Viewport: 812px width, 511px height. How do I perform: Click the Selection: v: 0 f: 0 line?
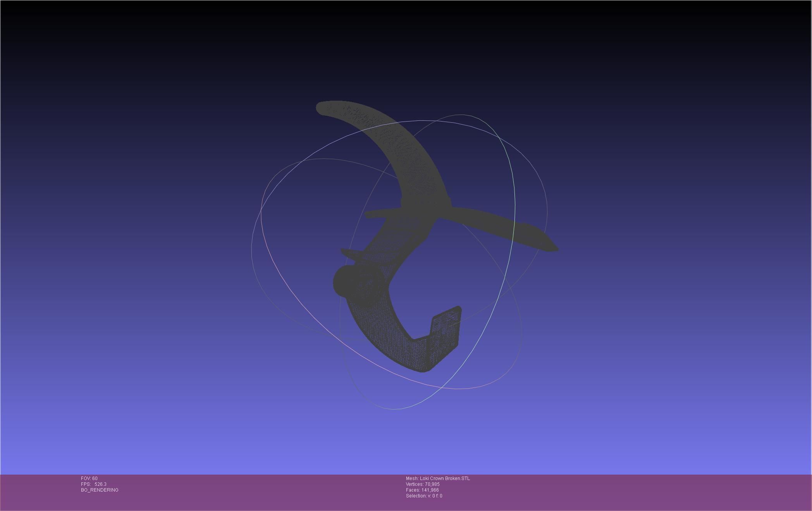(424, 496)
